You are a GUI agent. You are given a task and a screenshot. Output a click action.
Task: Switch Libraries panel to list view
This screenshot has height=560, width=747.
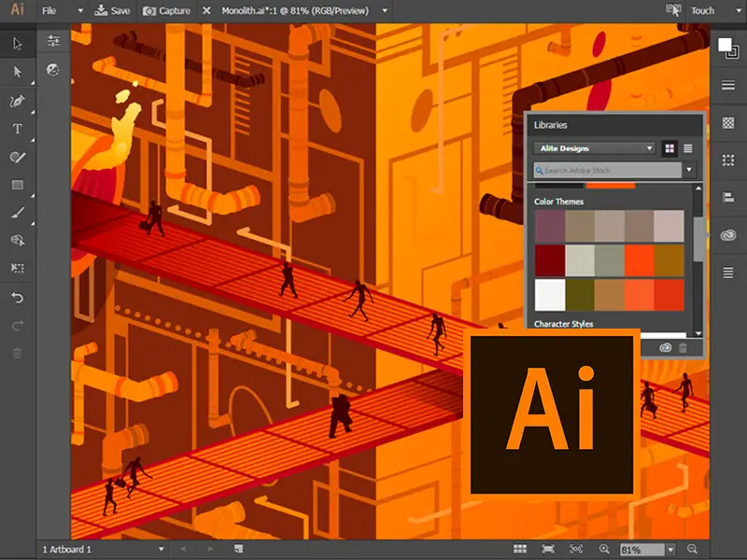(x=688, y=148)
